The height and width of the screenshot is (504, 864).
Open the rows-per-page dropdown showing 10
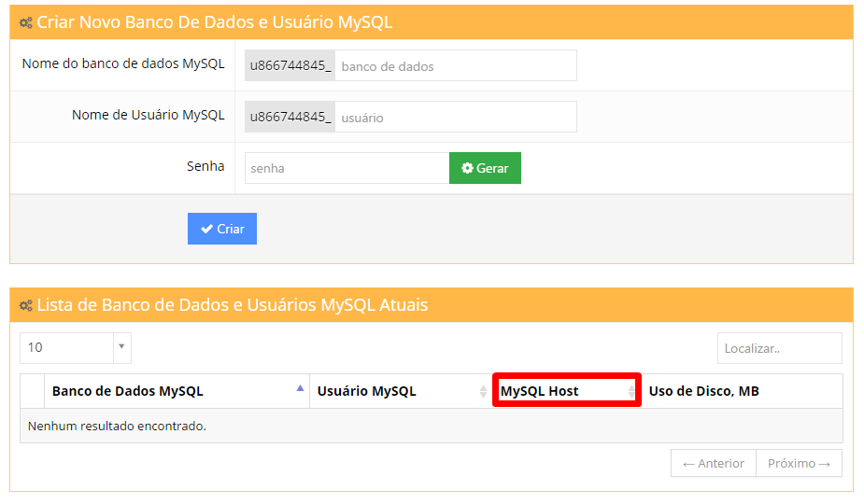tap(75, 347)
